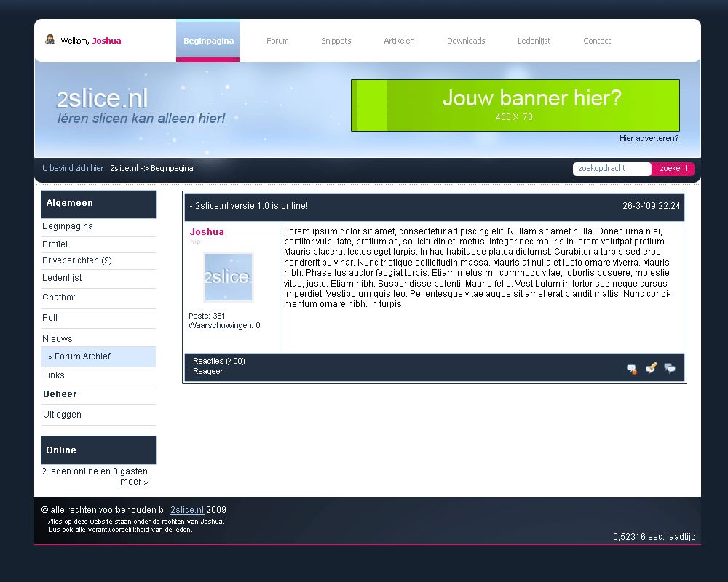Click the user avatar icon beside Welkom

pyautogui.click(x=50, y=40)
